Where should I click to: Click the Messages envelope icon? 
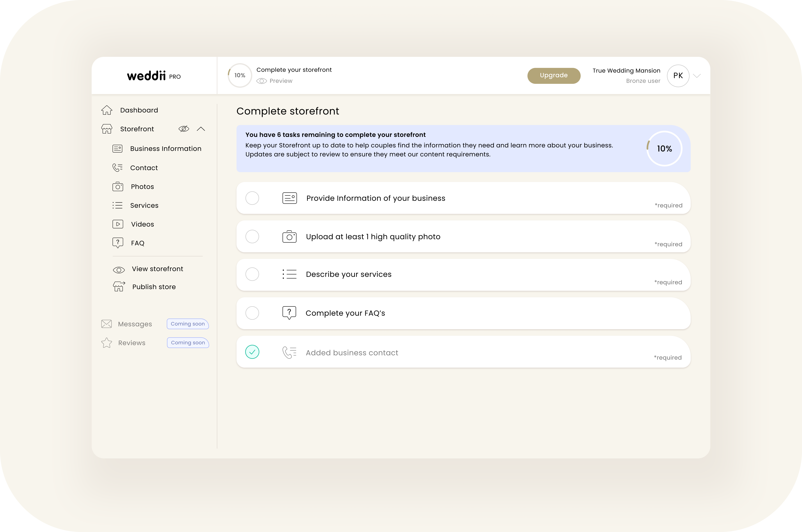coord(107,324)
